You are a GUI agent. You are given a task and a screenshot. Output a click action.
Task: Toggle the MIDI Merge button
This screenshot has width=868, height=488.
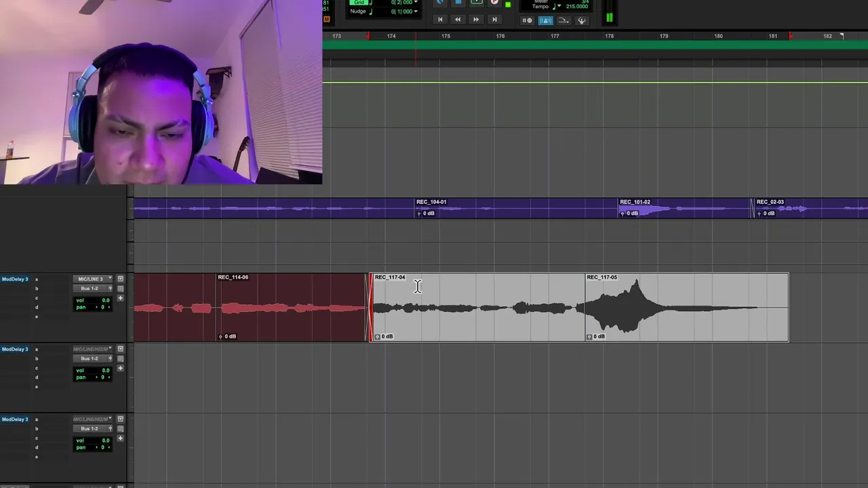point(564,20)
